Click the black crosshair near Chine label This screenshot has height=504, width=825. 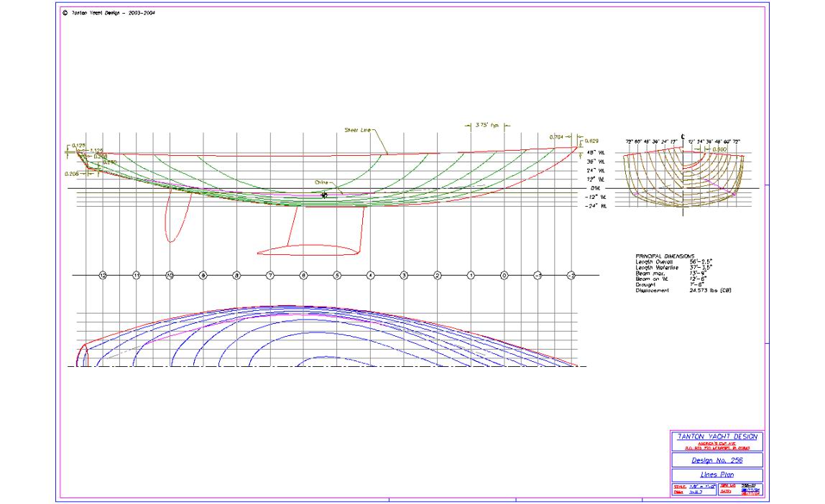(324, 195)
